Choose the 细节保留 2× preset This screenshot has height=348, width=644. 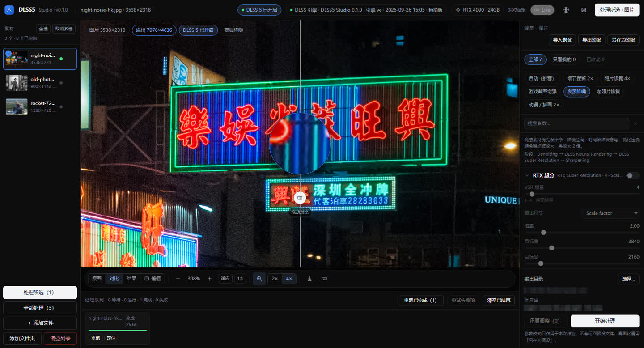click(x=580, y=79)
